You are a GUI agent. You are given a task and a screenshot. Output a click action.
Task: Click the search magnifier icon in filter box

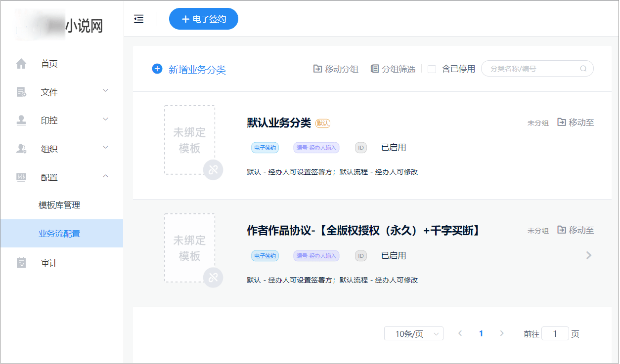coord(583,69)
